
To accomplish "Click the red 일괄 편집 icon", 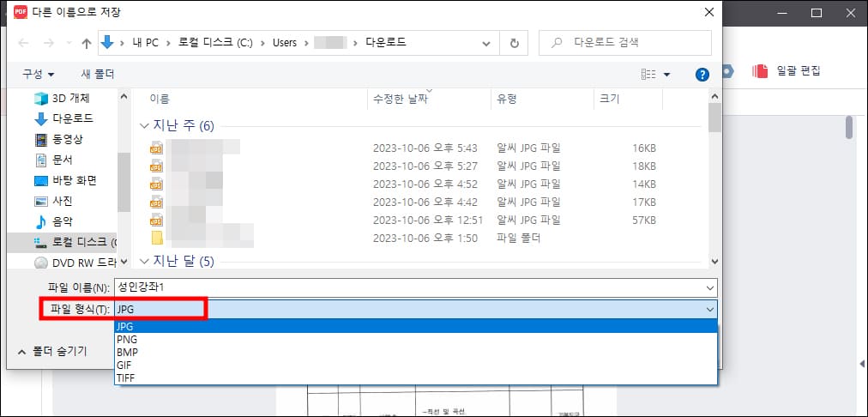I will coord(760,71).
